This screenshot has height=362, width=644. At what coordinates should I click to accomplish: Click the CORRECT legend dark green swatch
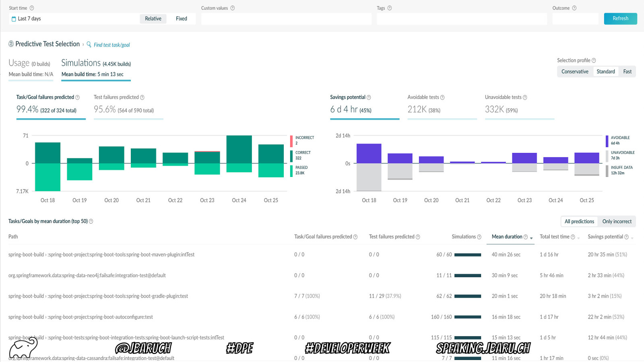291,156
